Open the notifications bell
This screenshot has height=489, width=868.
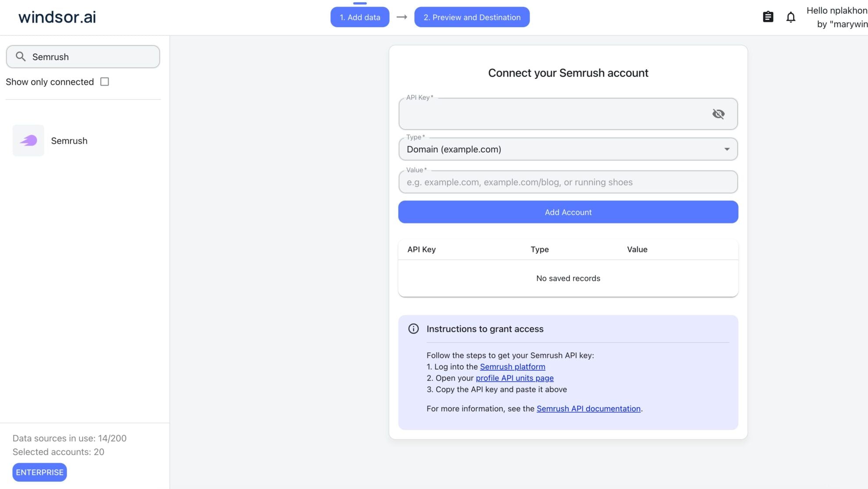click(790, 17)
